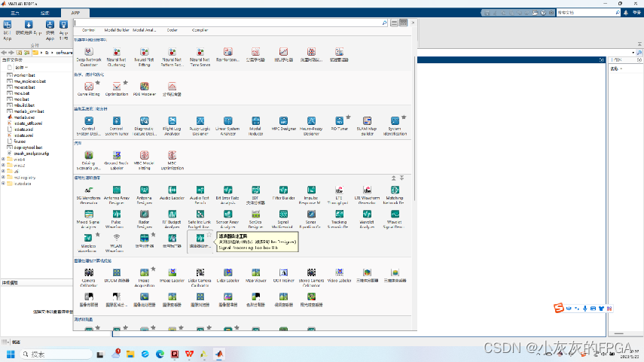Viewport: 644px width, 362px height.
Task: Launch the Control System Tuner app
Action: 117,126
